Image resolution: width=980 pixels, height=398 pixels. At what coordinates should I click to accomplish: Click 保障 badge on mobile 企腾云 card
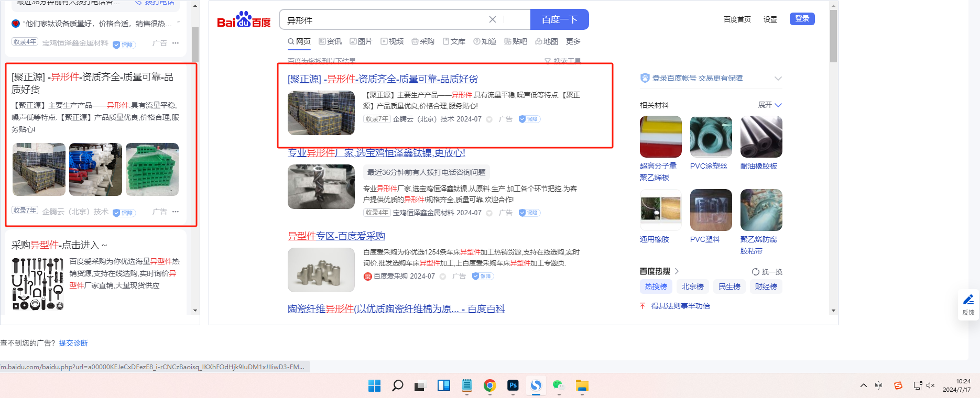(124, 213)
